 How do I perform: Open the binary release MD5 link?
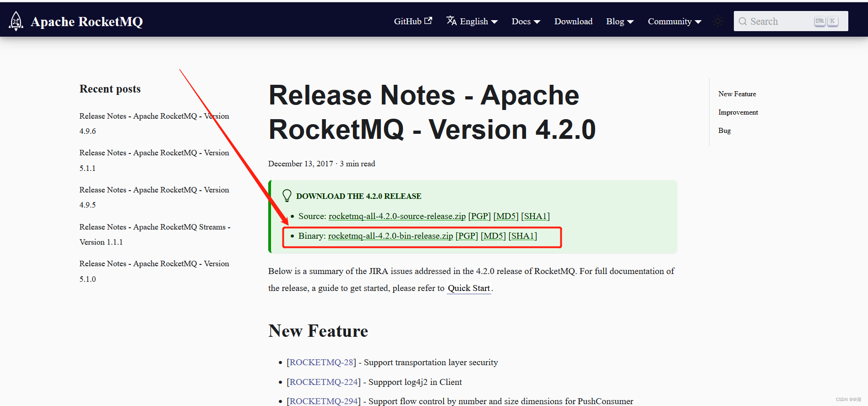pyautogui.click(x=493, y=236)
